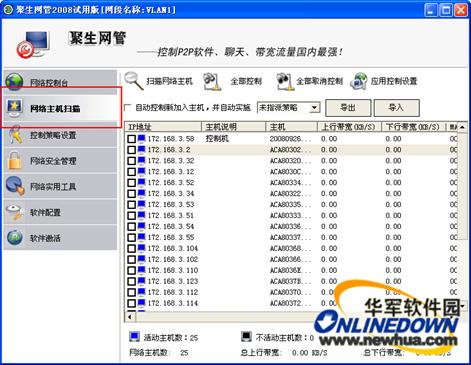Expand the 未指派策略 policy dropdown
This screenshot has width=471, height=365.
(x=314, y=108)
